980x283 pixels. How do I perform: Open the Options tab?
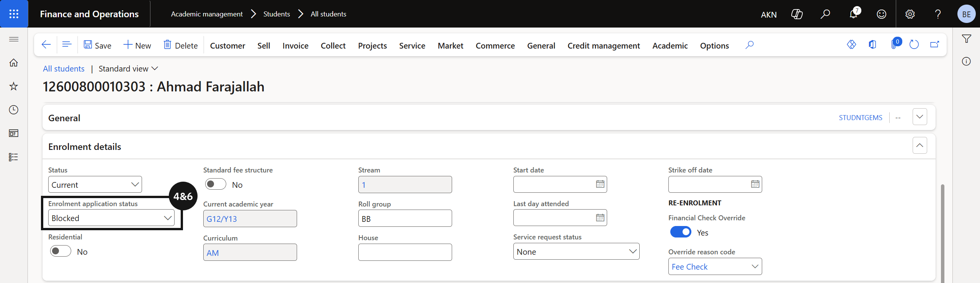tap(714, 46)
